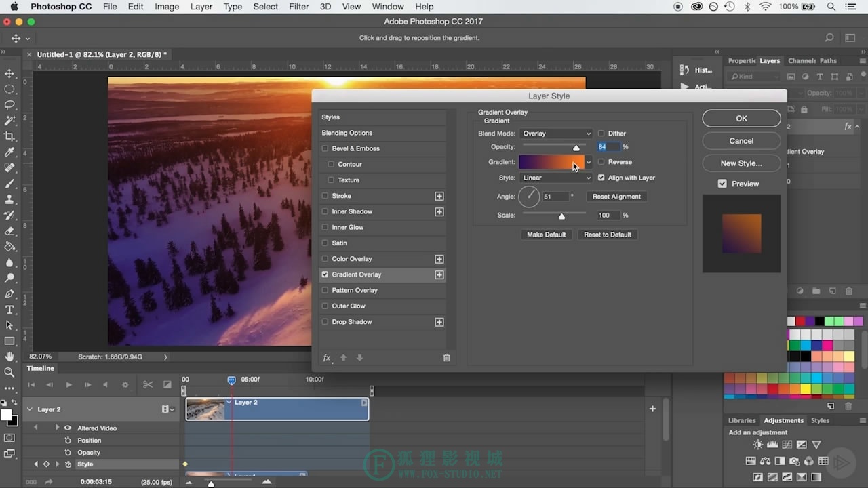Click the timeline split-at-playhead scissors icon
The width and height of the screenshot is (868, 488).
(148, 385)
